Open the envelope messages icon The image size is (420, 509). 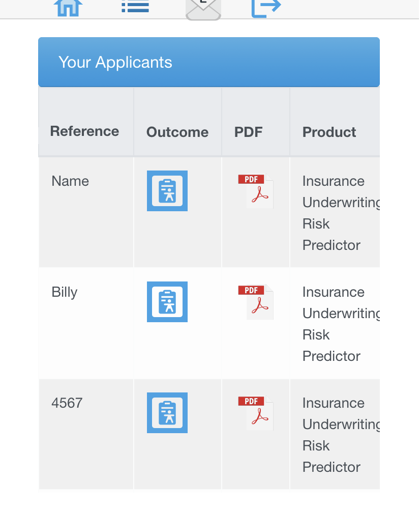tap(203, 9)
